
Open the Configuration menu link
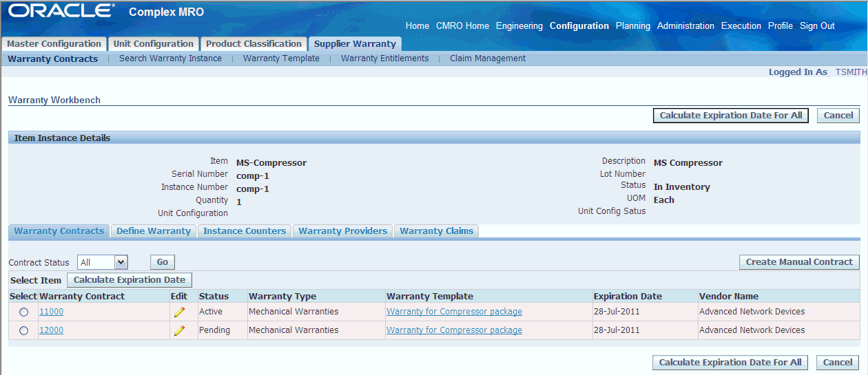579,26
